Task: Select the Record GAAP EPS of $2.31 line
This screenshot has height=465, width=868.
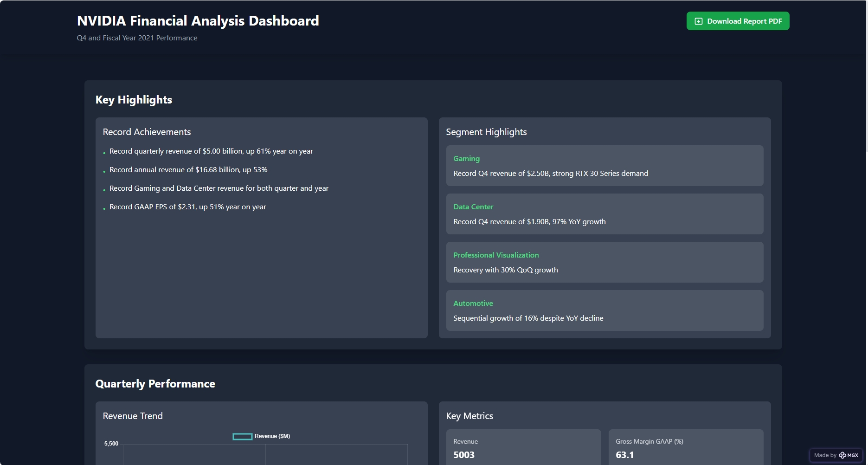Action: (x=188, y=207)
